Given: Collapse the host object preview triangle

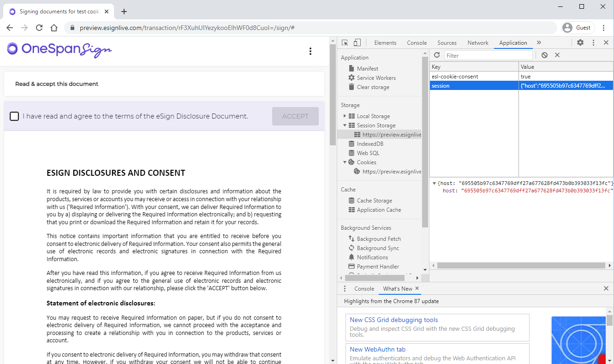Looking at the screenshot, I should click(434, 183).
